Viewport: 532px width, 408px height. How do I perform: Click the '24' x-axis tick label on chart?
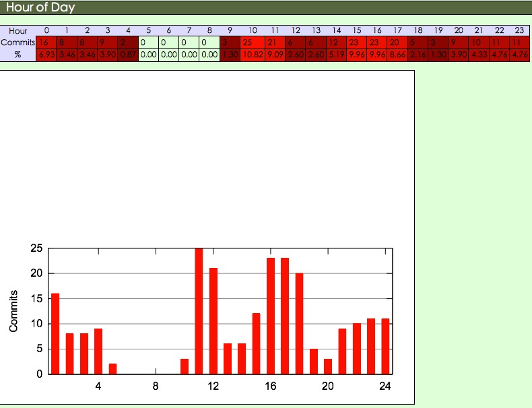(x=385, y=386)
